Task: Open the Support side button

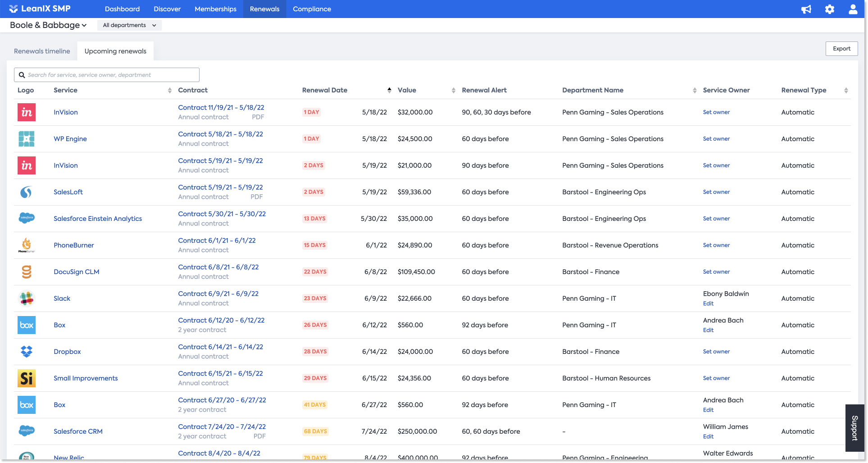Action: click(854, 428)
